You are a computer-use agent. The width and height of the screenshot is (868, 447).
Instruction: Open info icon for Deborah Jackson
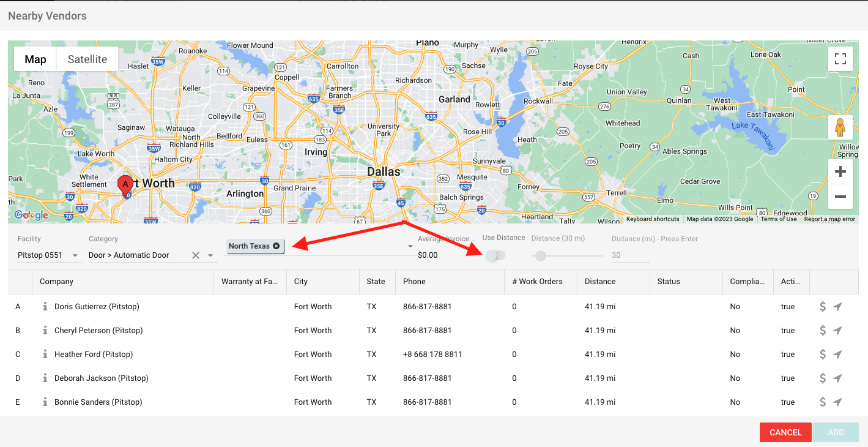tap(45, 378)
